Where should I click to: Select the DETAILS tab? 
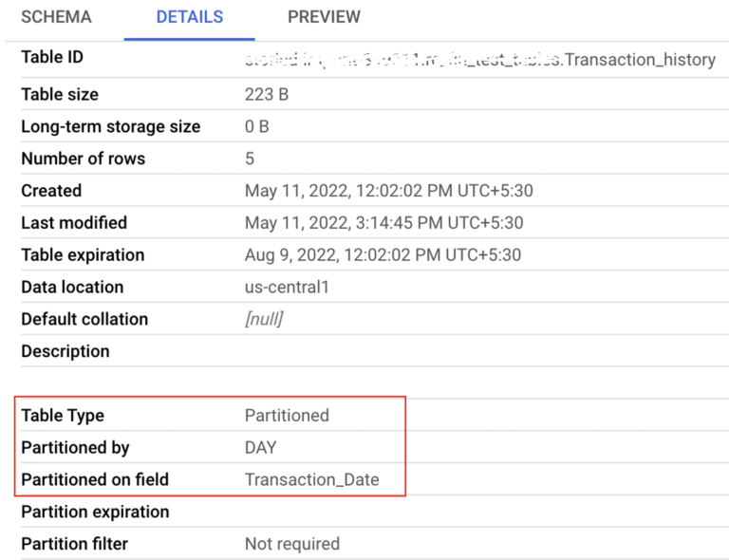click(190, 17)
